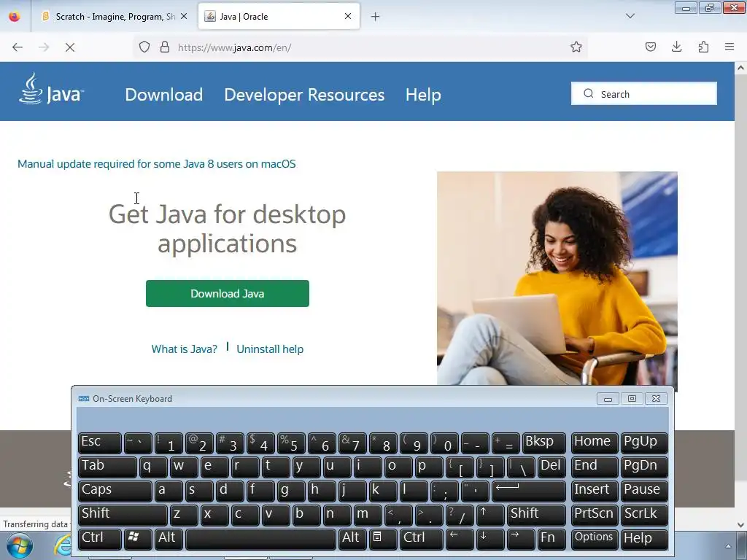The width and height of the screenshot is (747, 560).
Task: Tap the letter q key
Action: (x=153, y=467)
